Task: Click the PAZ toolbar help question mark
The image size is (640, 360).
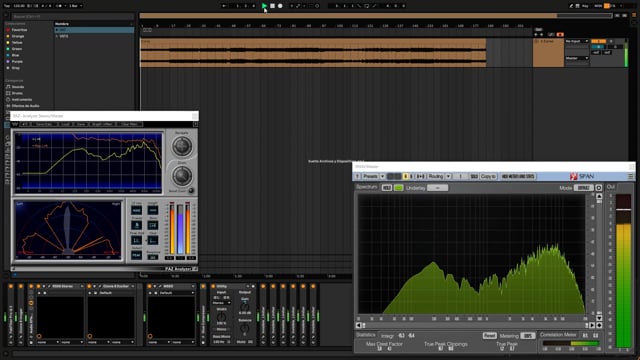Action: (x=195, y=124)
